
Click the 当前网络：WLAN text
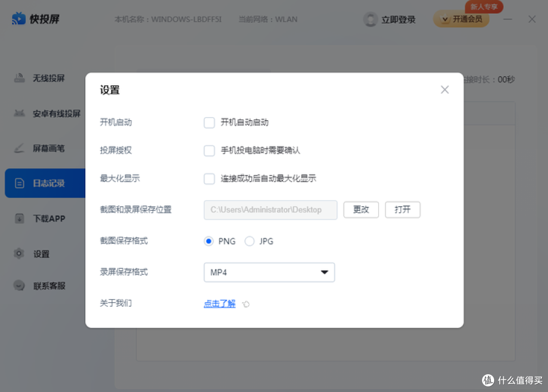pos(268,19)
